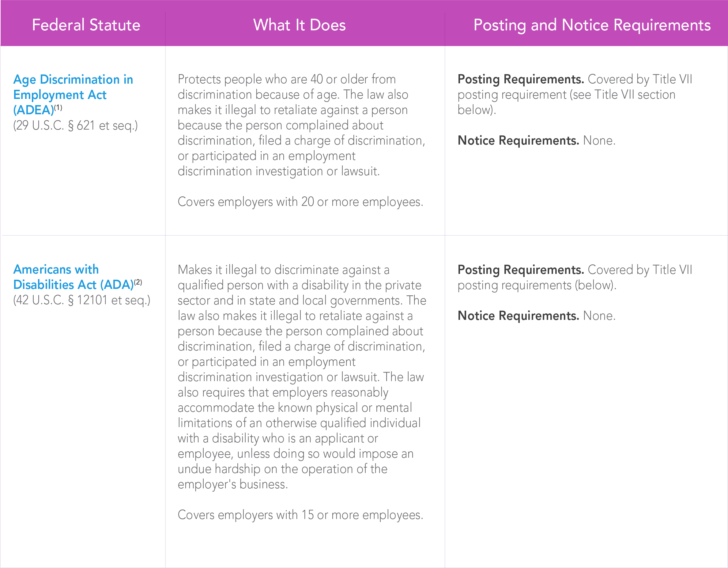Click 'Covers employers with 15 or more employees'
Viewport: 728px width, 568px height.
[x=300, y=515]
